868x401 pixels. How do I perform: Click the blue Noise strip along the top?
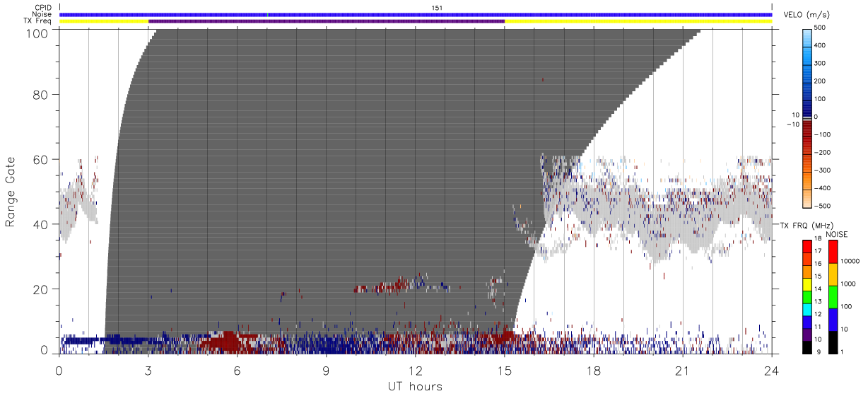point(416,14)
